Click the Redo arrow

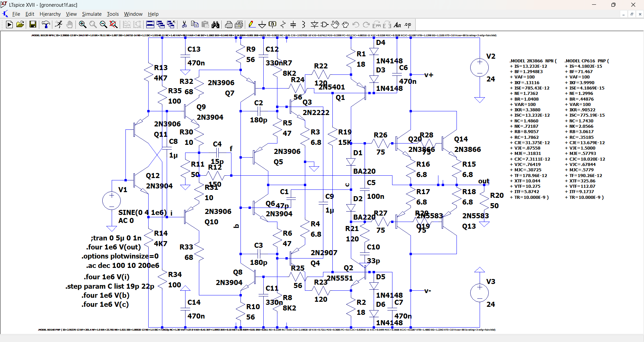(x=366, y=24)
